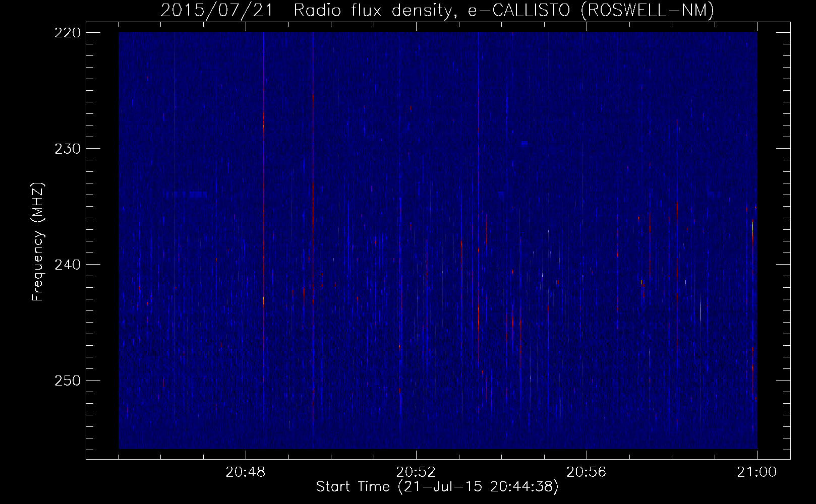Click the 'Frequency (MHZ)' axis label
The width and height of the screenshot is (816, 504).
click(x=38, y=241)
